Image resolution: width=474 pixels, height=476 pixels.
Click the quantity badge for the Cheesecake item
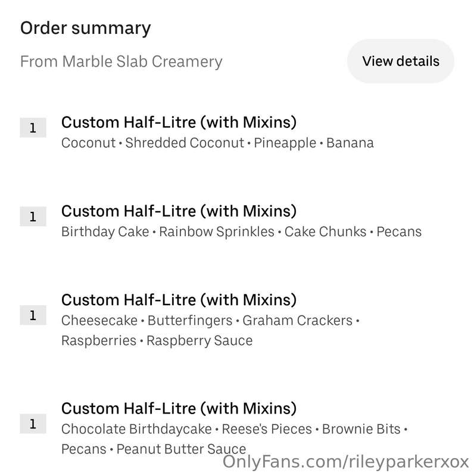pyautogui.click(x=33, y=315)
